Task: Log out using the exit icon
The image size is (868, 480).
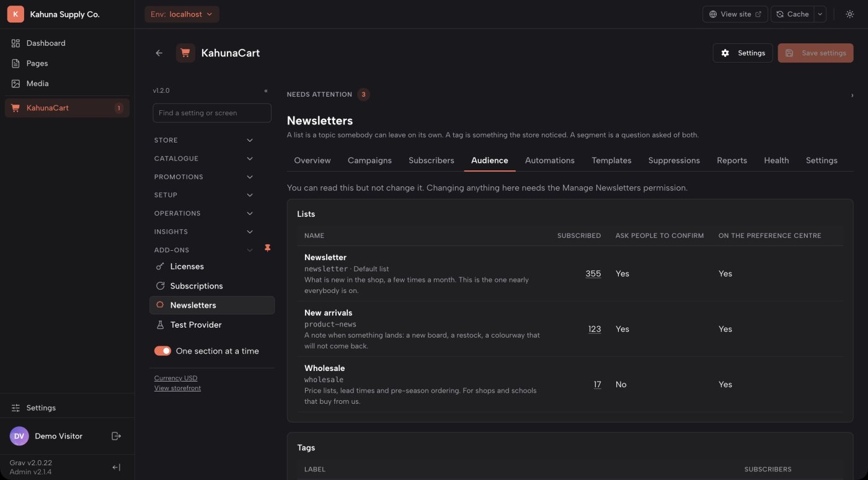Action: point(116,436)
